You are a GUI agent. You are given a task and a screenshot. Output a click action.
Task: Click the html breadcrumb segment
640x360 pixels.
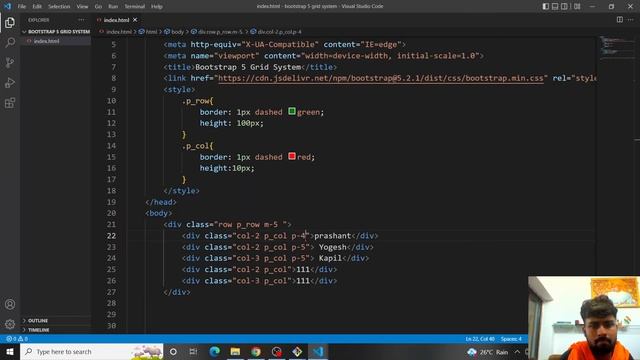[x=151, y=31]
